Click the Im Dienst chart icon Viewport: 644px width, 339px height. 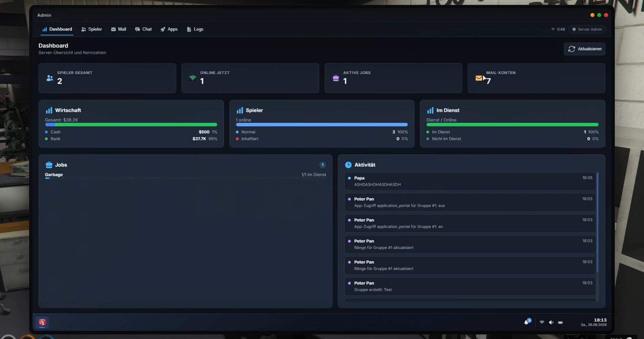pyautogui.click(x=430, y=110)
